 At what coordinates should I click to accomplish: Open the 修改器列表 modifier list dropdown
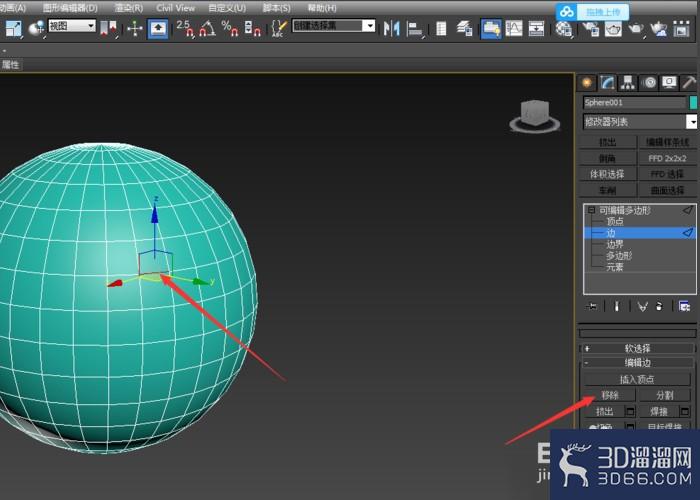[640, 121]
